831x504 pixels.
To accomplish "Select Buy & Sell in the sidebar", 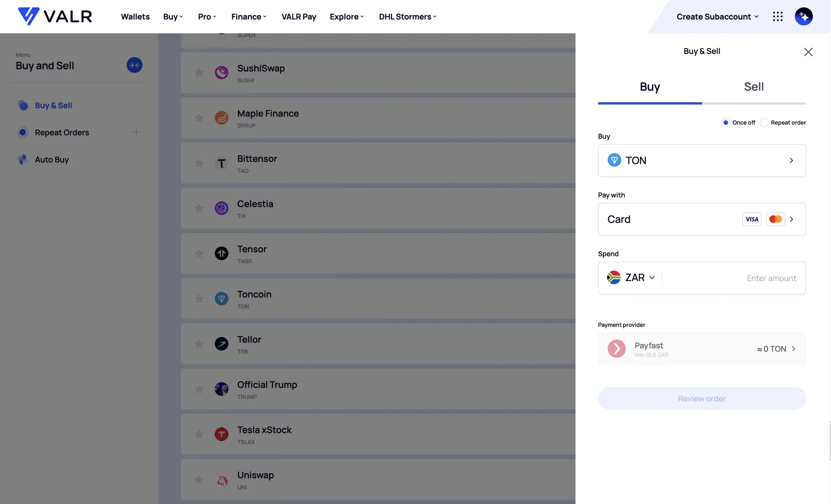I will click(53, 106).
